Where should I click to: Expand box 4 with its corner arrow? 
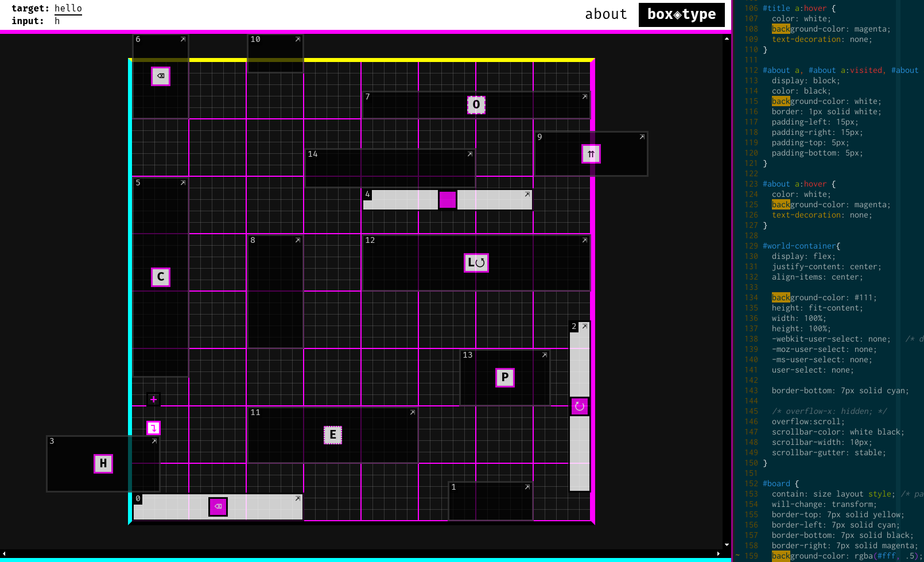pyautogui.click(x=527, y=195)
